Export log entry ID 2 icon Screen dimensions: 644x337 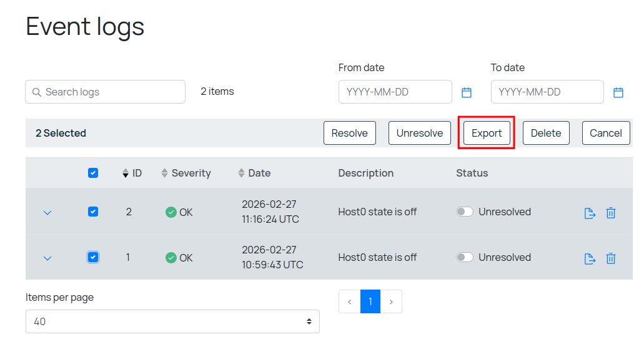click(590, 213)
